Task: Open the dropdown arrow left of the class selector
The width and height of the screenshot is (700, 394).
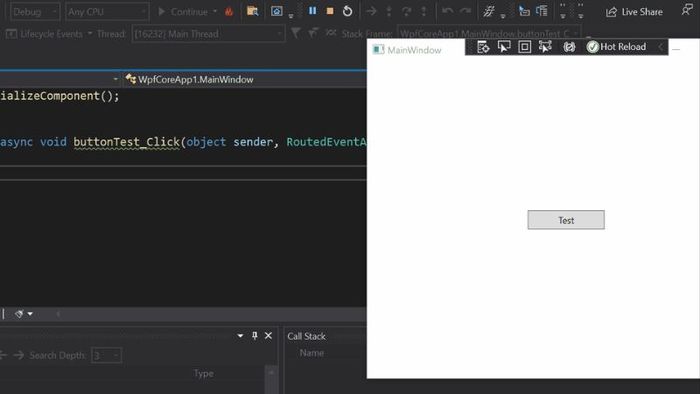Action: click(116, 79)
